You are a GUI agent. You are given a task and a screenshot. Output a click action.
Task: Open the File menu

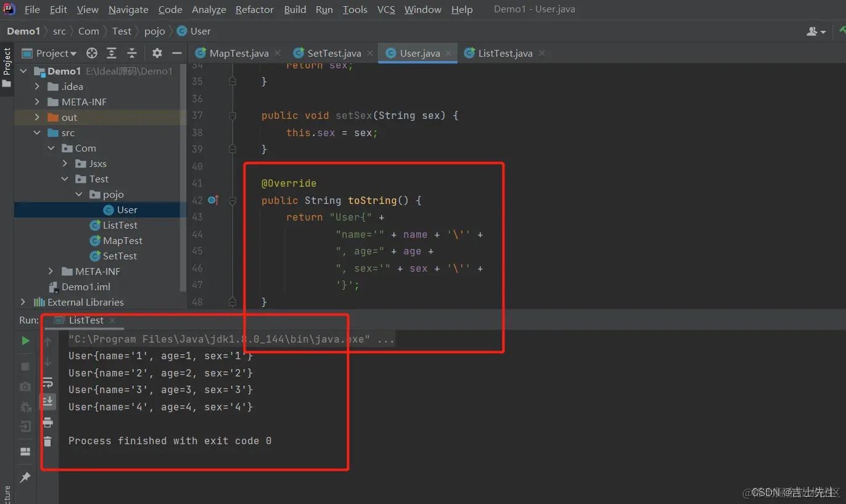click(32, 10)
